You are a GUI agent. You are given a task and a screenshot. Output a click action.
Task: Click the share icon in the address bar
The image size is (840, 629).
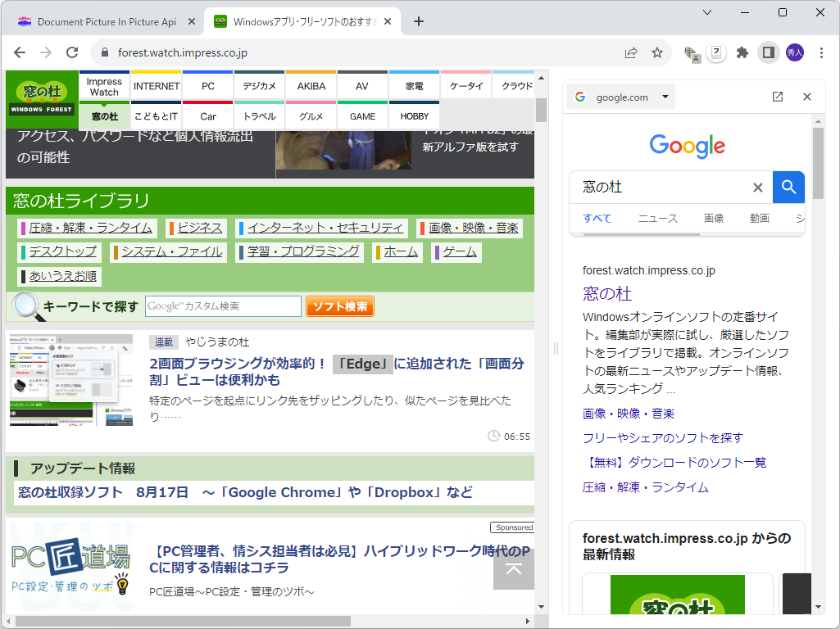tap(631, 52)
